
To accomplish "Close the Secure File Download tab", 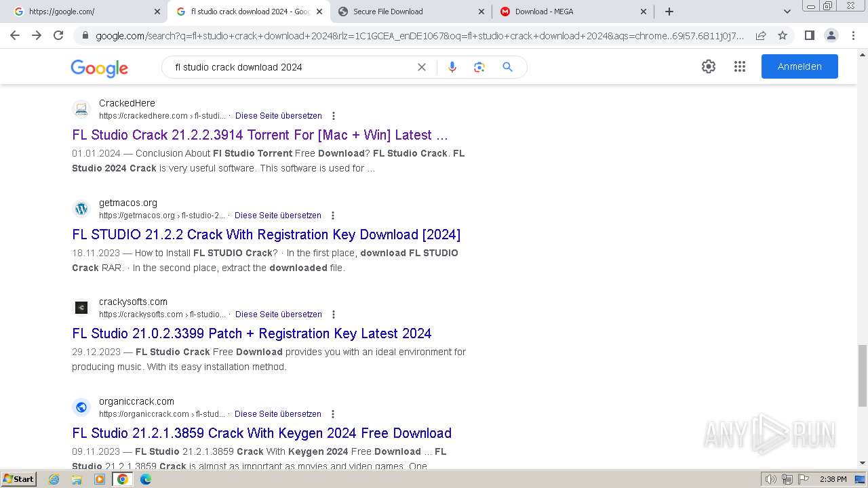I will tap(481, 12).
